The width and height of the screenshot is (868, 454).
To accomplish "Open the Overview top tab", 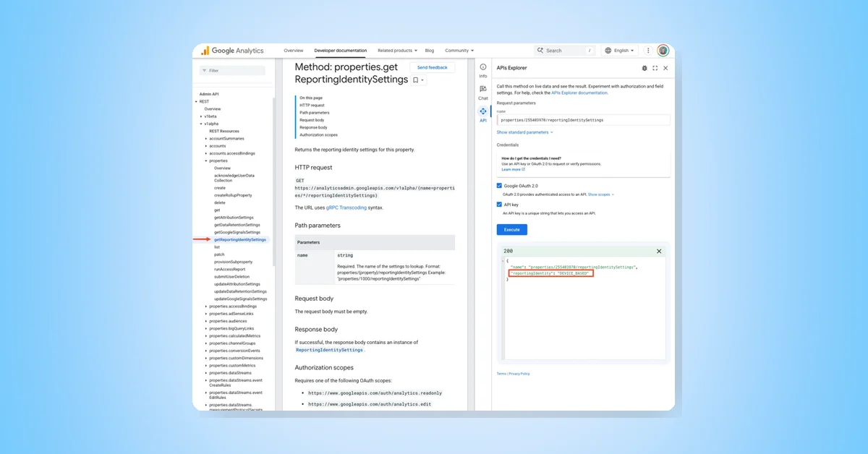I will tap(294, 51).
